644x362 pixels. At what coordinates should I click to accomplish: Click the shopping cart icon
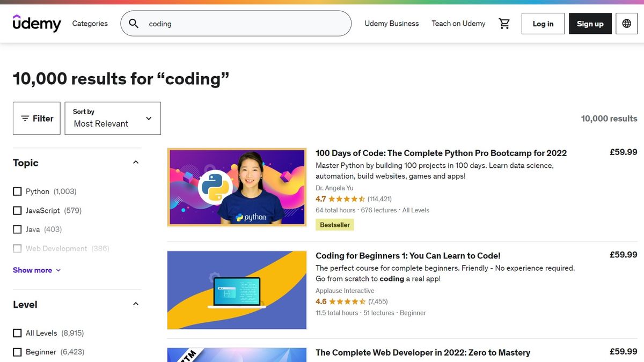click(504, 23)
